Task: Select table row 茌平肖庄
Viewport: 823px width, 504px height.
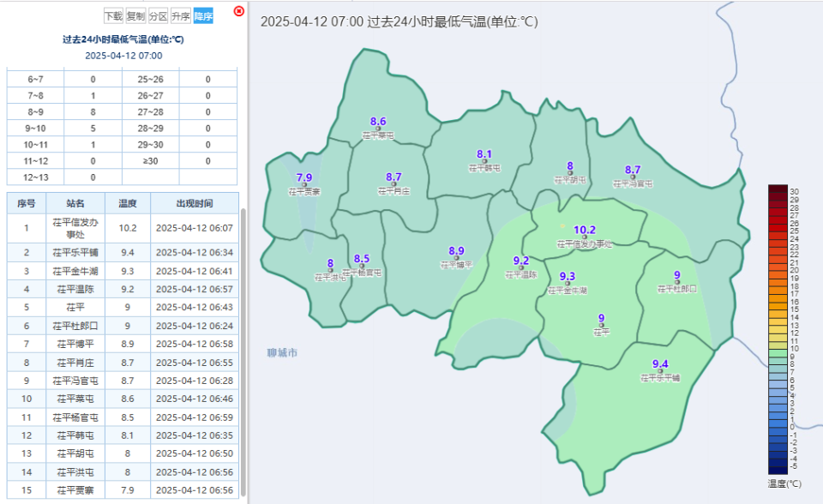Action: point(123,363)
